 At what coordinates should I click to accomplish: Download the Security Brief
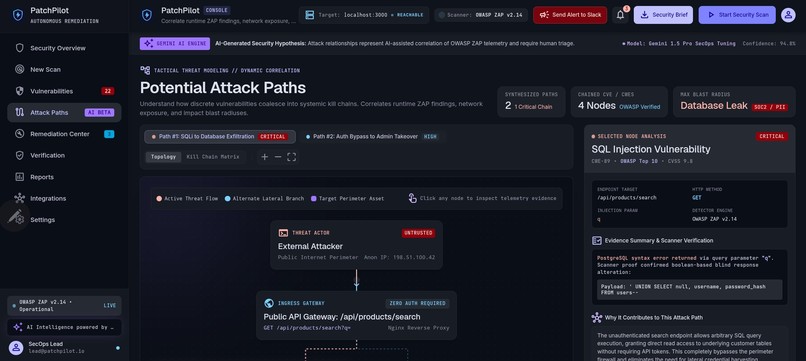click(663, 15)
